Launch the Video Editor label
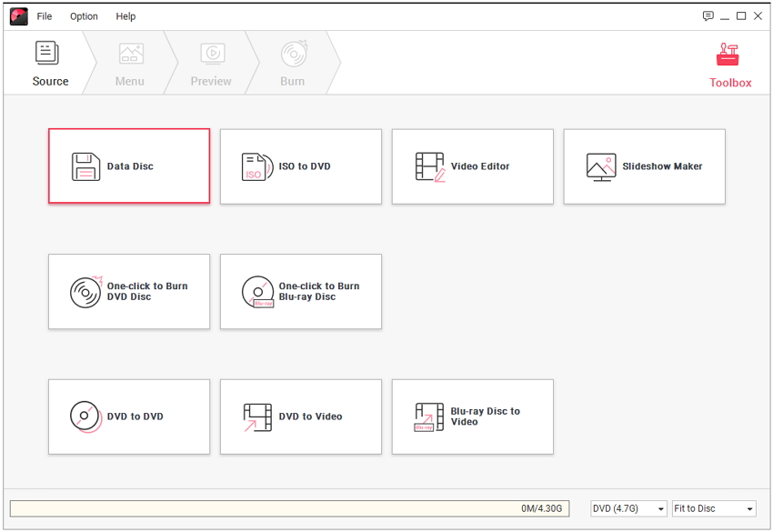Viewport: 773px width, 532px height. (480, 166)
